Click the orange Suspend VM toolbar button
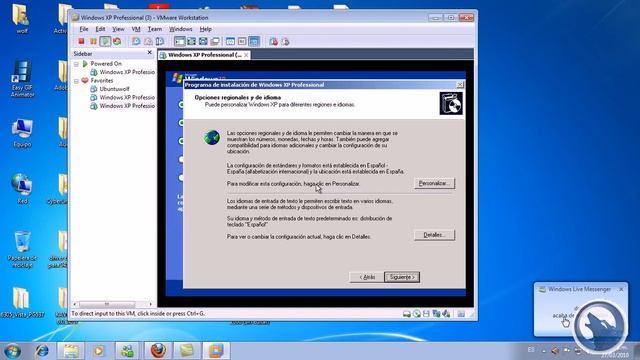Image resolution: width=640 pixels, height=360 pixels. [x=93, y=41]
